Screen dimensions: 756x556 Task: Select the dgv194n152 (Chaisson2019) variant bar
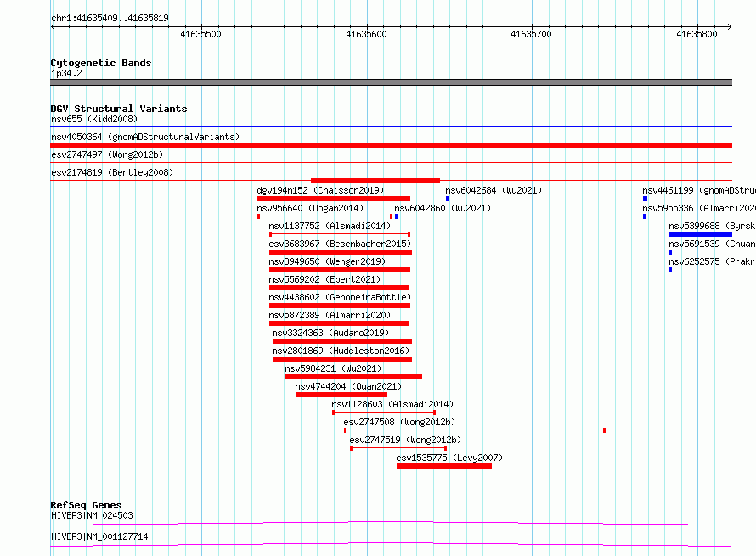(x=334, y=199)
